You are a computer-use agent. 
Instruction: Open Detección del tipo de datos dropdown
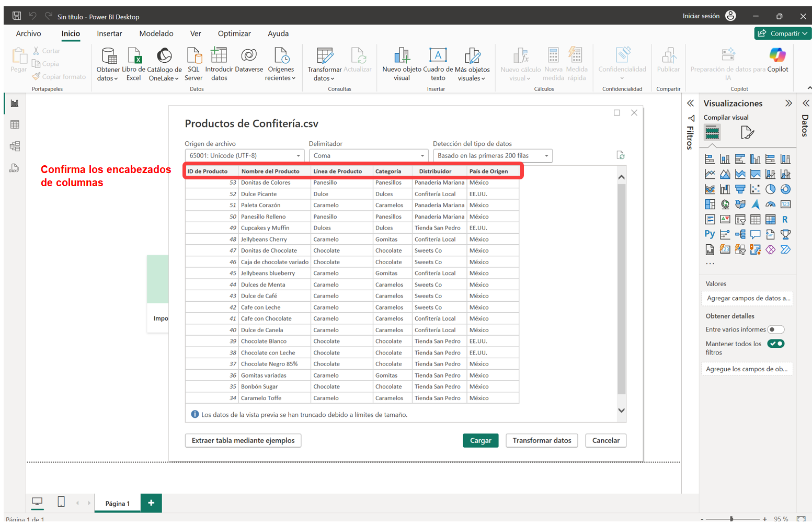click(493, 156)
